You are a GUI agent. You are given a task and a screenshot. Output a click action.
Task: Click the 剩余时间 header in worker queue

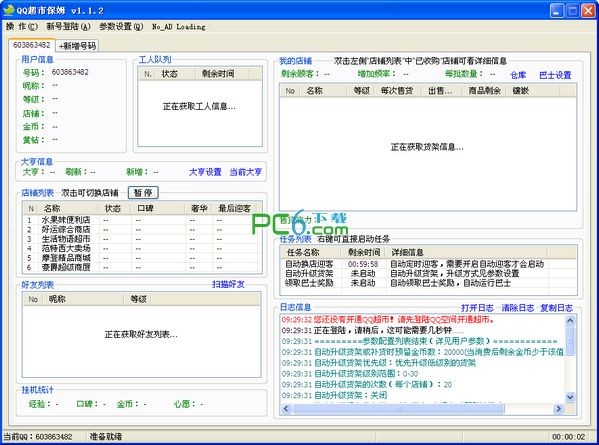(222, 74)
